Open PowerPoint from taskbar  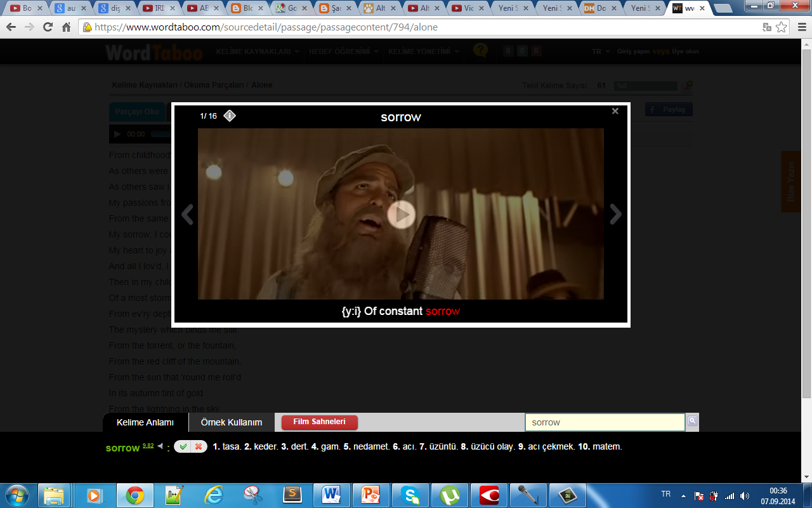(x=370, y=495)
